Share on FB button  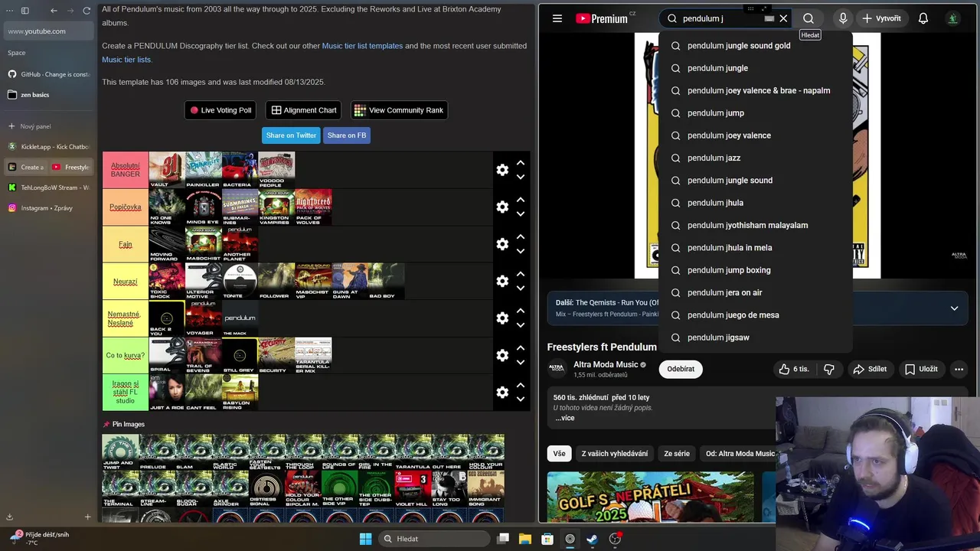(347, 135)
